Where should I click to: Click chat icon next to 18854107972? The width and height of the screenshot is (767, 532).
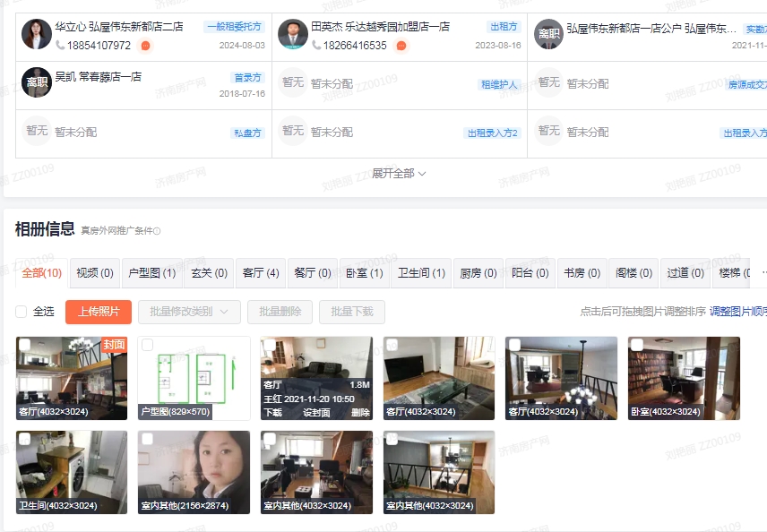(x=145, y=46)
